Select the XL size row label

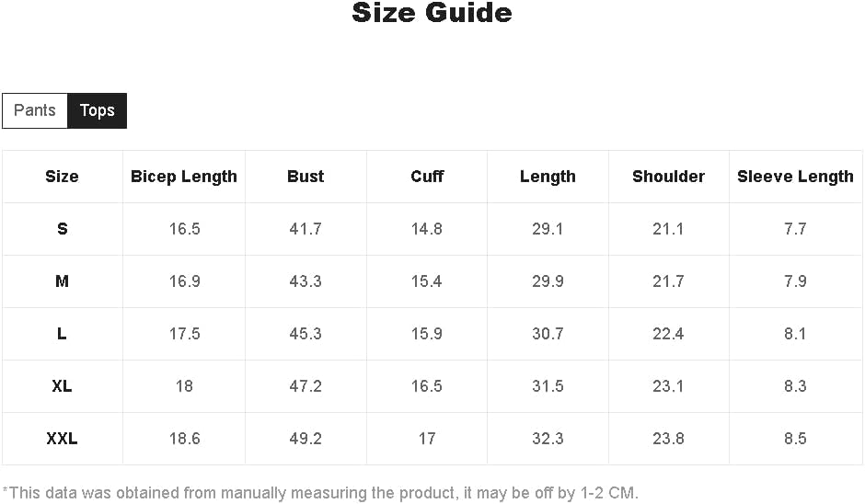click(x=62, y=386)
